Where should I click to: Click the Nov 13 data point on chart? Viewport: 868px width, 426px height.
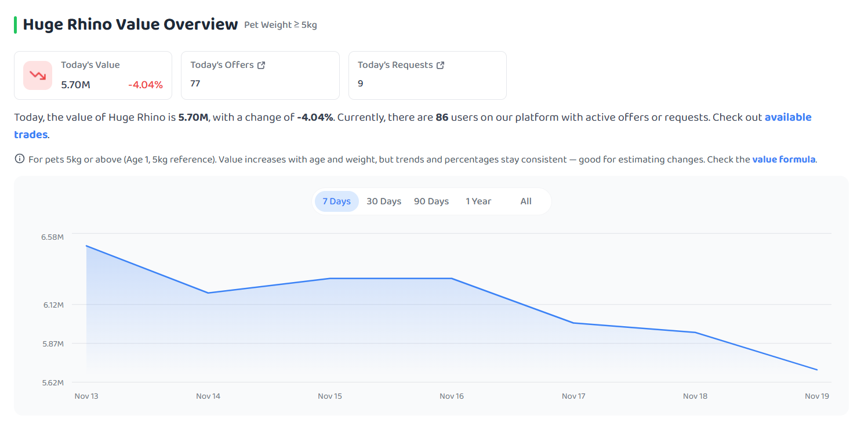[x=86, y=246]
